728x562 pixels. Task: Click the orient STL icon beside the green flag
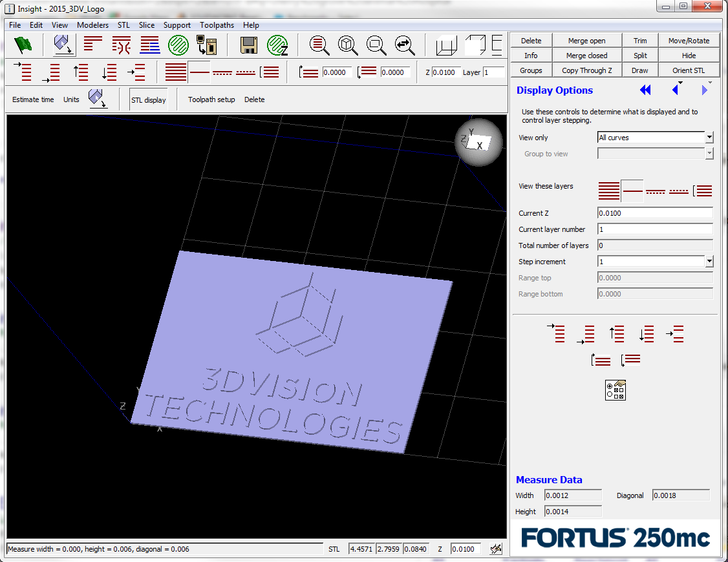pyautogui.click(x=63, y=45)
